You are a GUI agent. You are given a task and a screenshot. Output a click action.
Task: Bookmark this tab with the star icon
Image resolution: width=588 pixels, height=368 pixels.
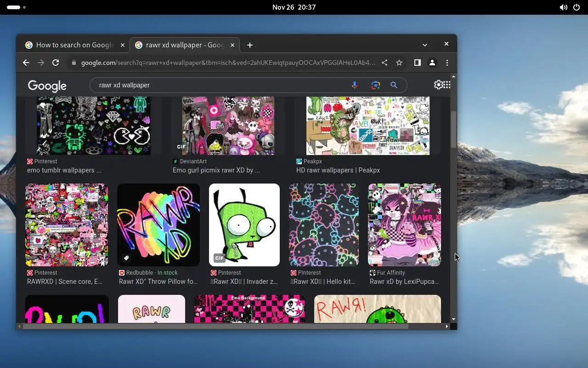pos(399,63)
